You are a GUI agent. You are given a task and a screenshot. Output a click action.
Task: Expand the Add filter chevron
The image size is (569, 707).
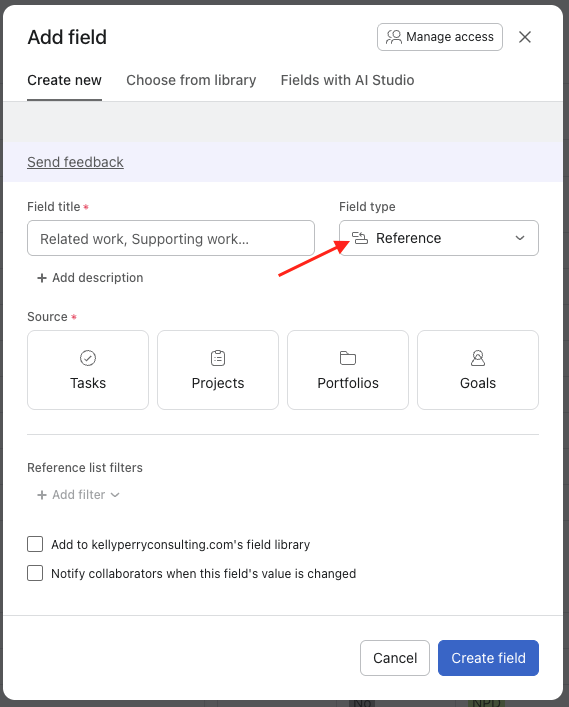(115, 495)
